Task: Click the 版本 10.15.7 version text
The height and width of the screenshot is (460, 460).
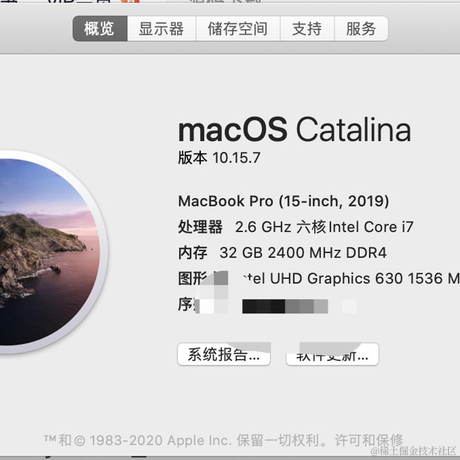Action: [x=219, y=158]
